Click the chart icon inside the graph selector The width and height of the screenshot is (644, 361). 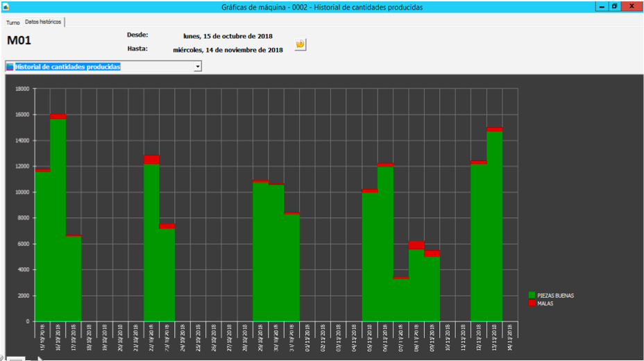(x=10, y=67)
